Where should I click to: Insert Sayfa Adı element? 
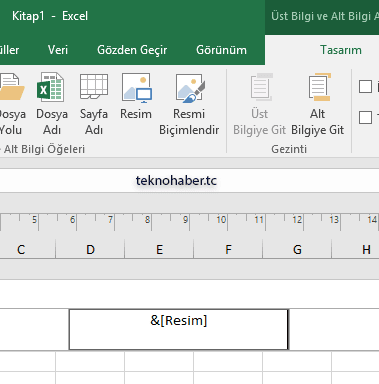click(94, 104)
